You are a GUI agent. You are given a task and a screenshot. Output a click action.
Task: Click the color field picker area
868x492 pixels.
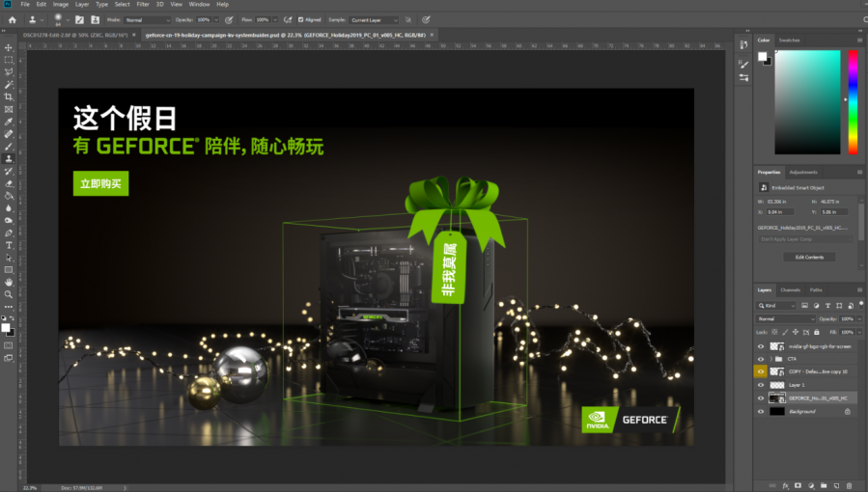pos(807,101)
